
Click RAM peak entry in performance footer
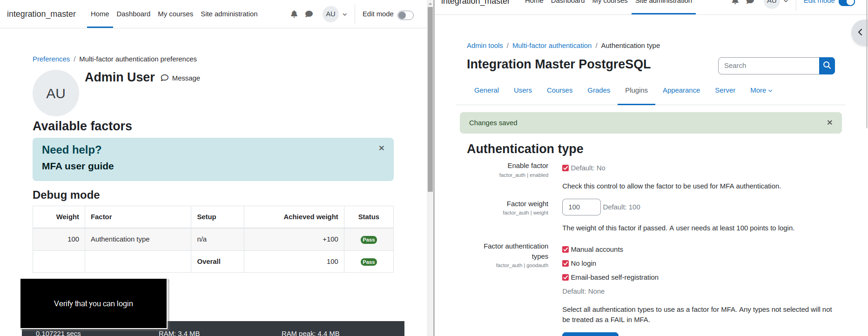pyautogui.click(x=310, y=333)
